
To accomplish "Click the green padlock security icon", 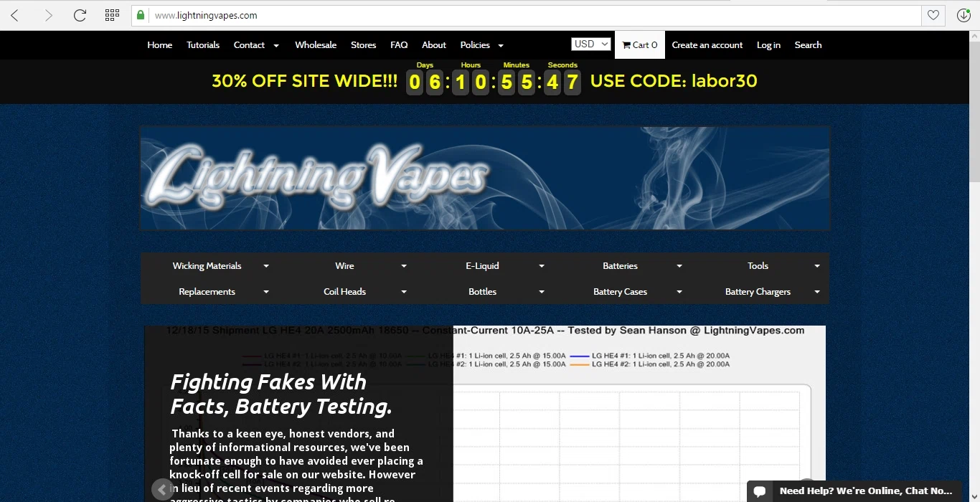I will (141, 15).
